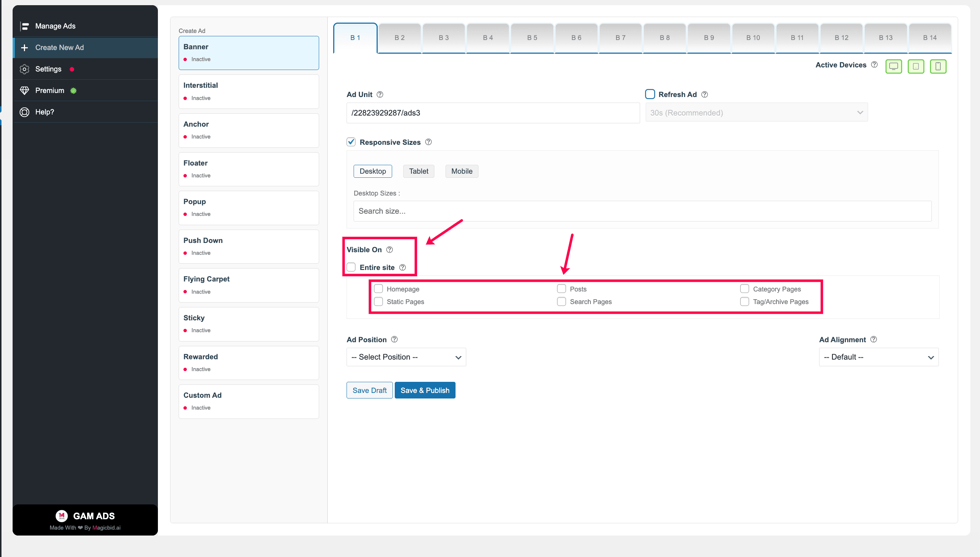Click the help icon beside Active Devices
The image size is (980, 557).
click(874, 65)
